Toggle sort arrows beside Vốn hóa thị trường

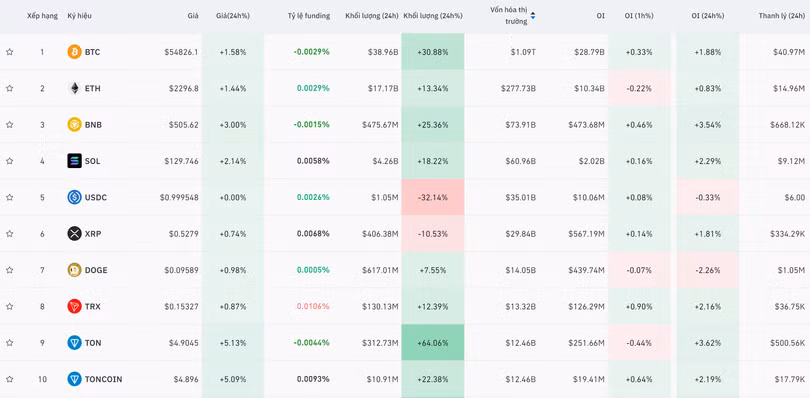[x=533, y=16]
